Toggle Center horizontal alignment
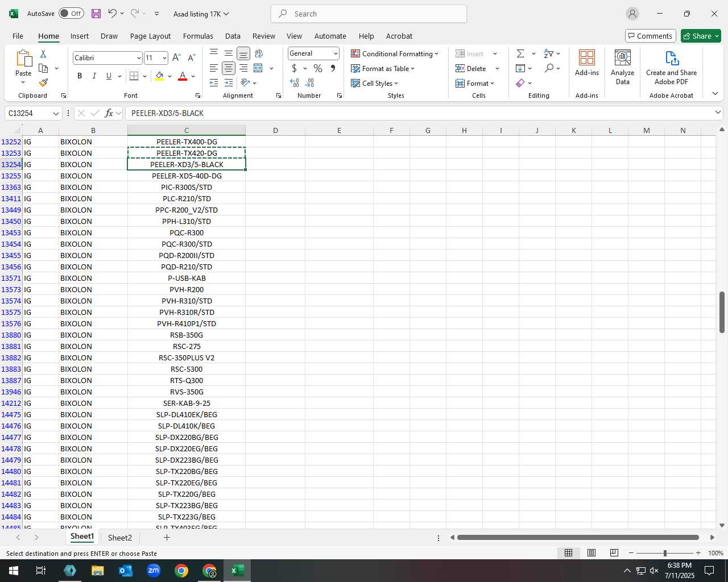The image size is (728, 582). click(229, 68)
